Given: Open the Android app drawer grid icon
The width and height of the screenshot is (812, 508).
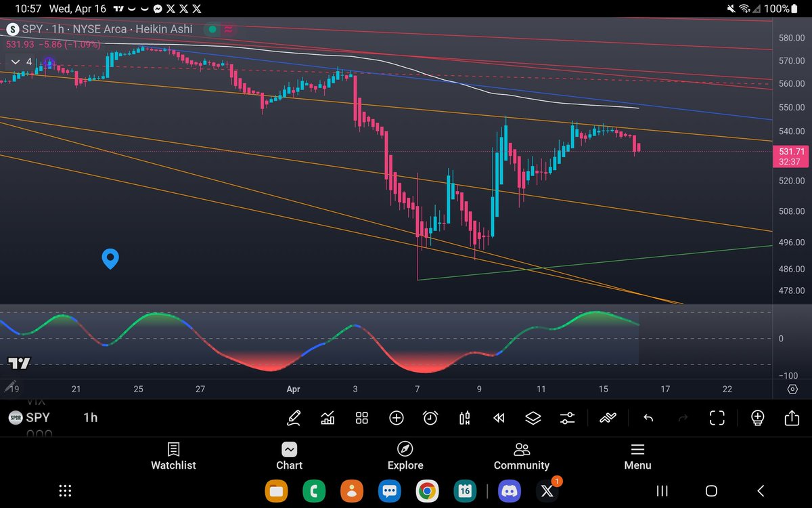Looking at the screenshot, I should click(x=65, y=491).
